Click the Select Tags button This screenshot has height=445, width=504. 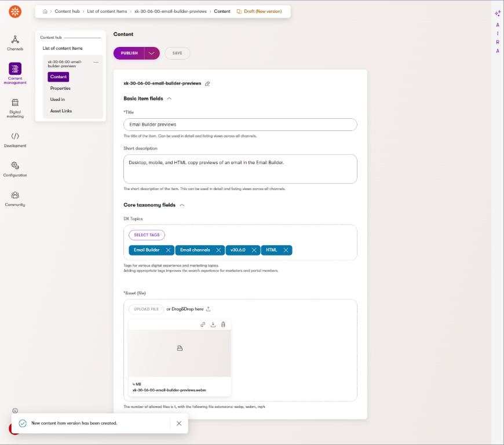147,235
